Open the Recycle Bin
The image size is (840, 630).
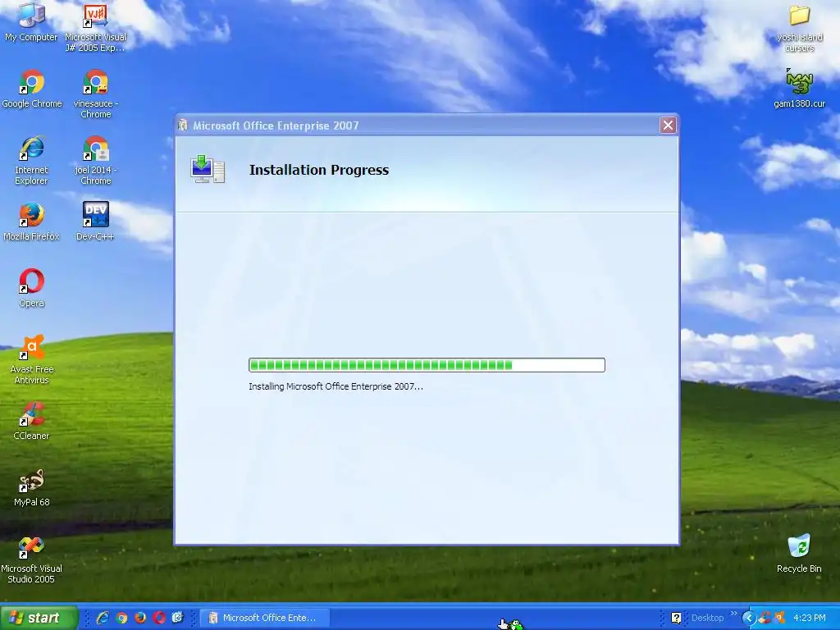[799, 554]
